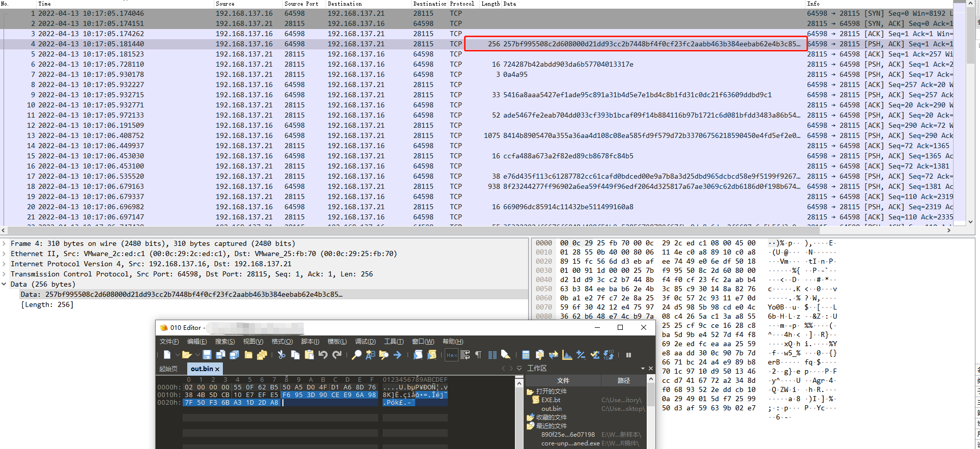
Task: Collapse the Data (256 bytes) row
Action: (4, 285)
